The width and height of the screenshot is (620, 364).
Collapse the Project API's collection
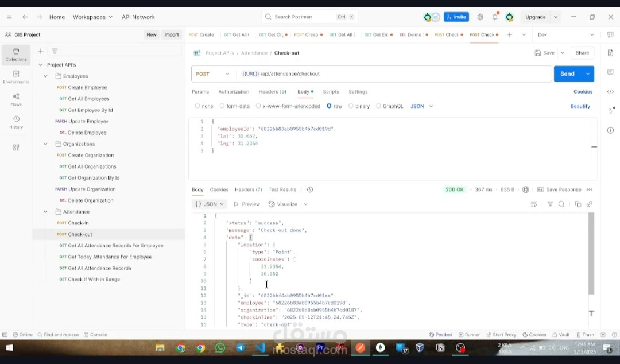pyautogui.click(x=40, y=65)
